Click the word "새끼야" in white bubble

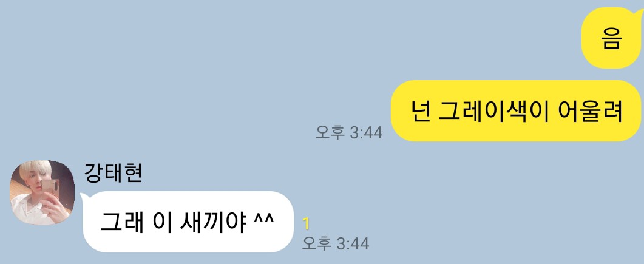click(x=213, y=222)
